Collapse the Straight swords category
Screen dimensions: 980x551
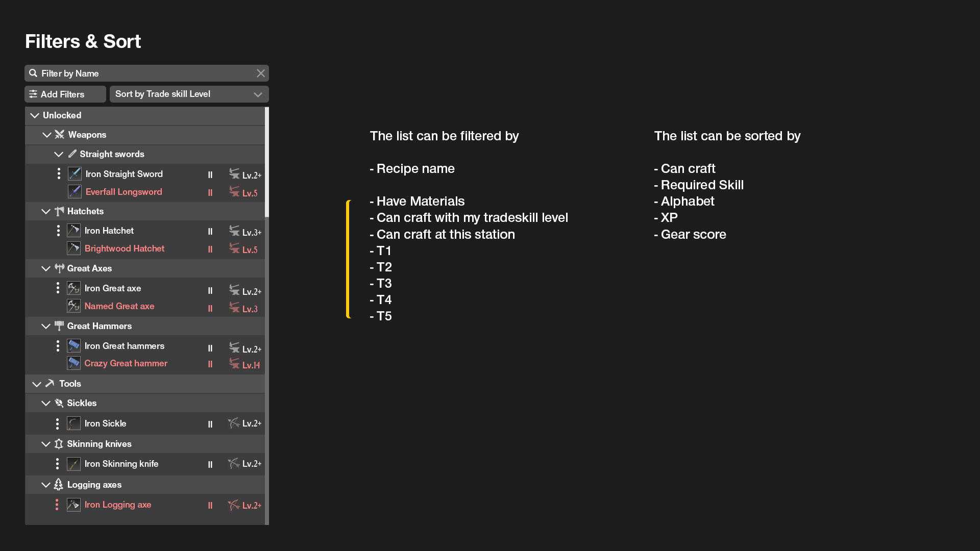[59, 154]
